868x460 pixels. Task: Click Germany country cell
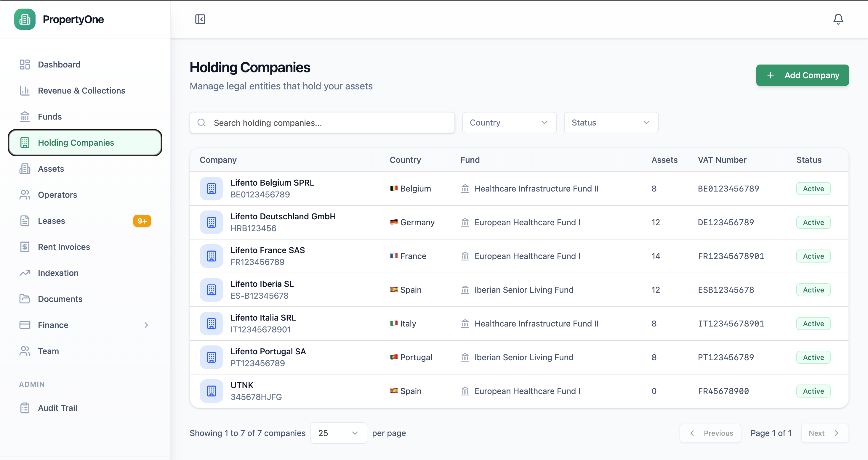coord(412,222)
